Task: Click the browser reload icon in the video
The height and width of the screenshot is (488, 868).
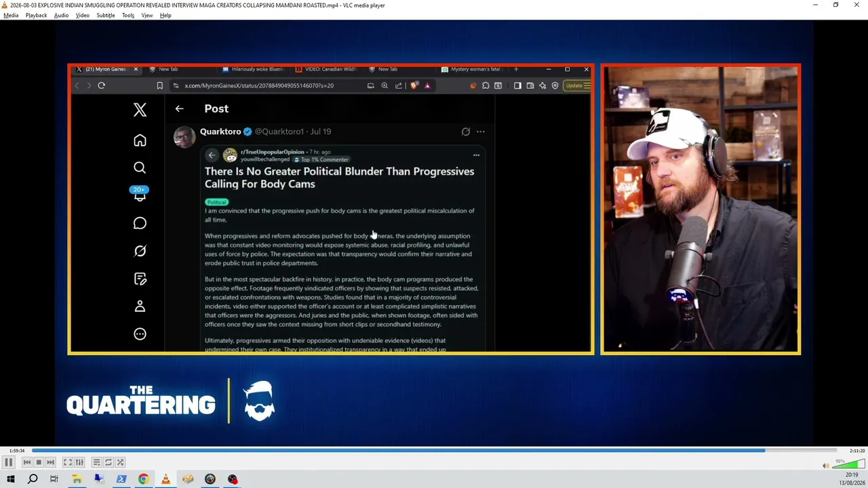Action: [101, 85]
